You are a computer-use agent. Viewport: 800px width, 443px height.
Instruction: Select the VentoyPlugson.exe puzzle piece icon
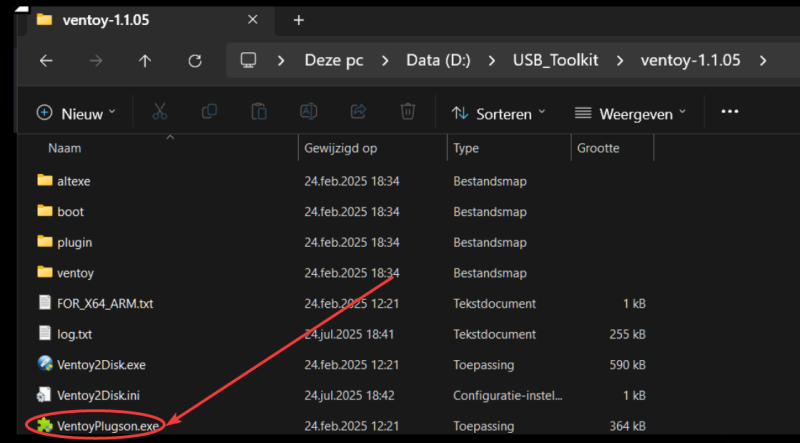(45, 425)
